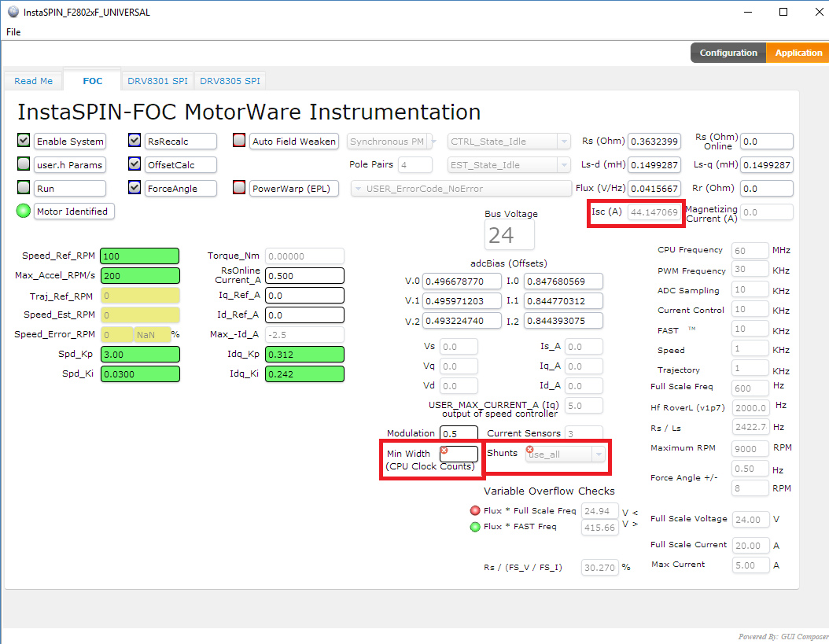Check the Run checkbox
Image resolution: width=829 pixels, height=644 pixels.
[x=24, y=187]
